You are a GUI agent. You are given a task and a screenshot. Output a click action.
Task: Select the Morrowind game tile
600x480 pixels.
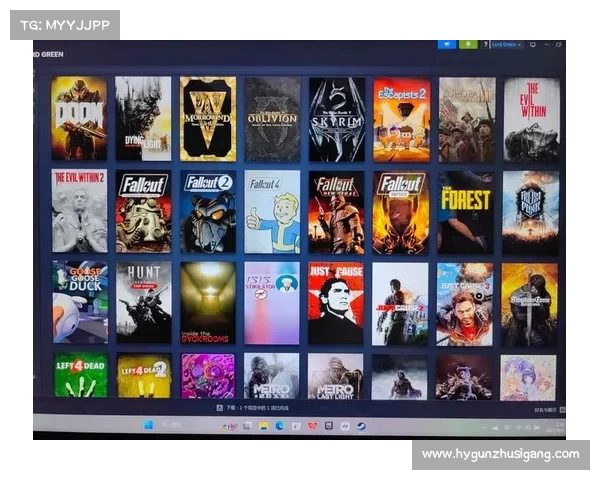tap(208, 119)
